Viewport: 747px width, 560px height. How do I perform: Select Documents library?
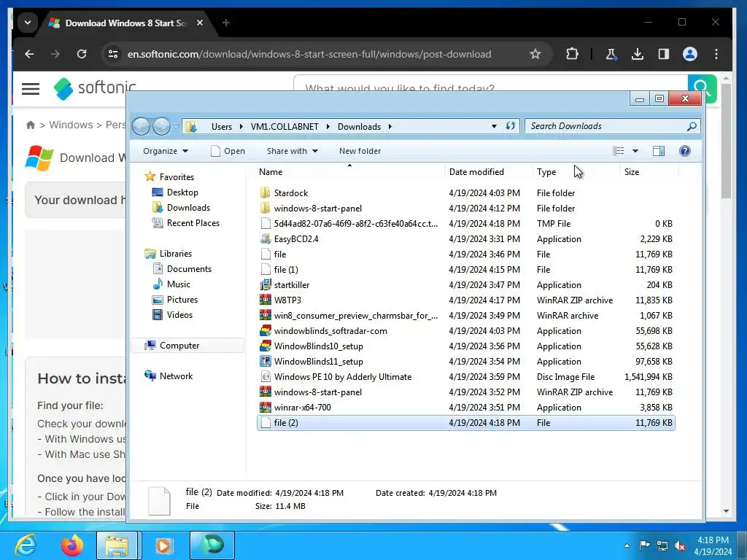tap(182, 269)
